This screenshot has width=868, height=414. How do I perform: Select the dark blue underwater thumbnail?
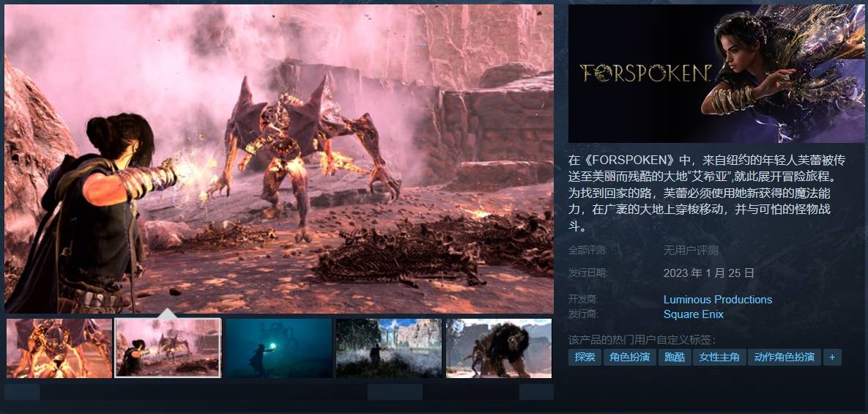tap(279, 348)
